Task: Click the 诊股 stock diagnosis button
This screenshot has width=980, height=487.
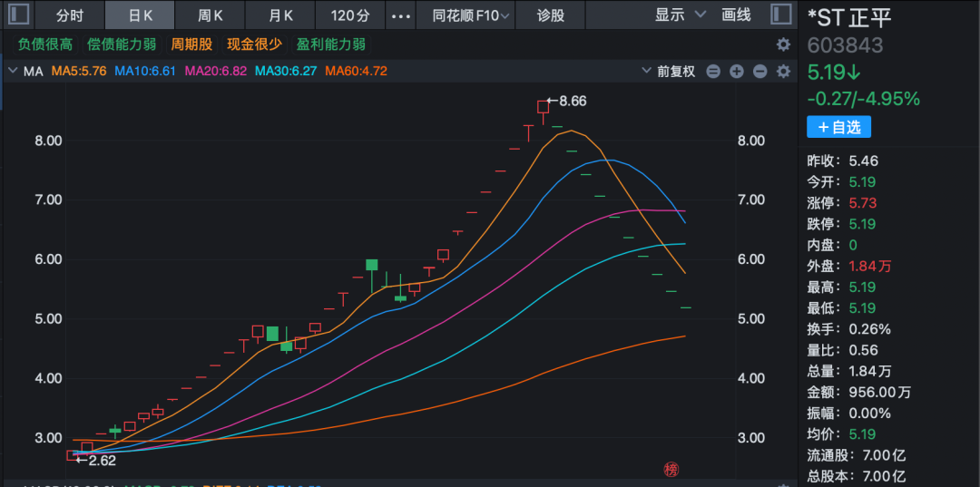Action: tap(550, 15)
